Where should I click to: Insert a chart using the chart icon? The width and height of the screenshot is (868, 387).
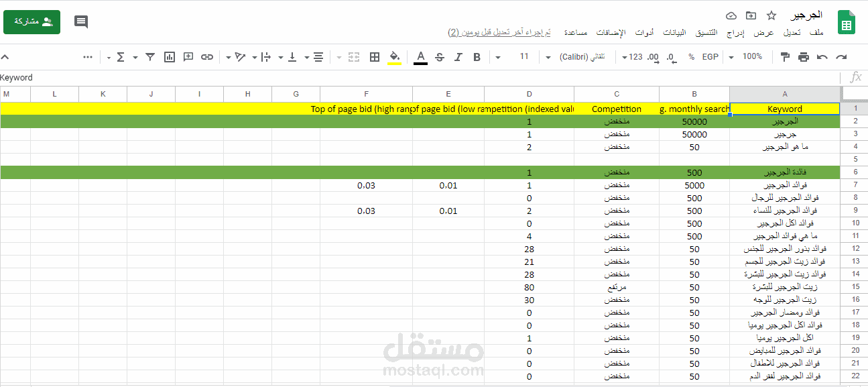(x=170, y=57)
